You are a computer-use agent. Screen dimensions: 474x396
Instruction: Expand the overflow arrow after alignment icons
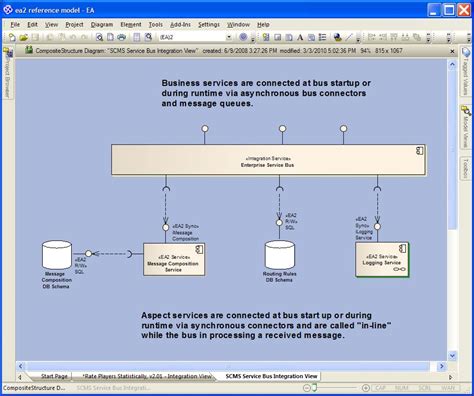click(x=428, y=38)
